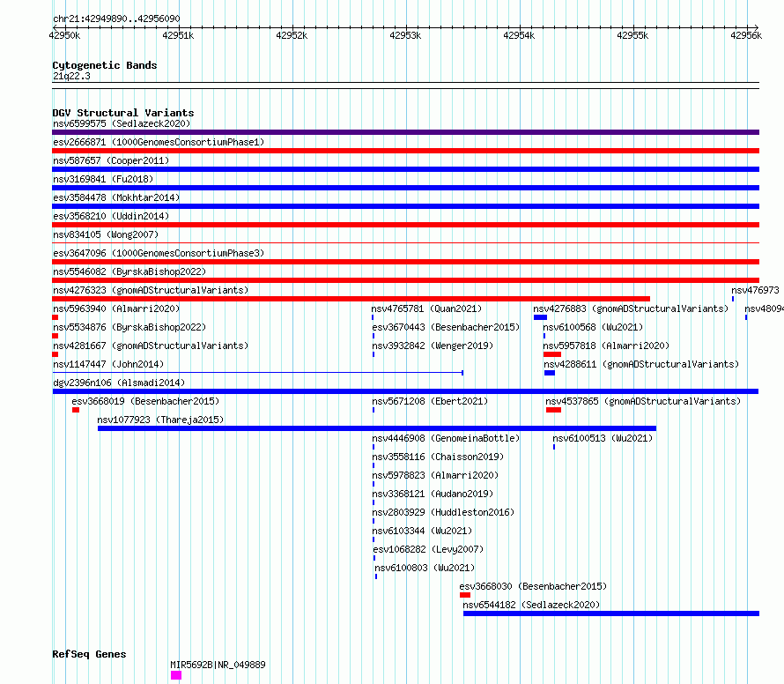784x684 pixels.
Task: Open nsv5534876 (ByrskaBishop2022) label
Action: (129, 327)
